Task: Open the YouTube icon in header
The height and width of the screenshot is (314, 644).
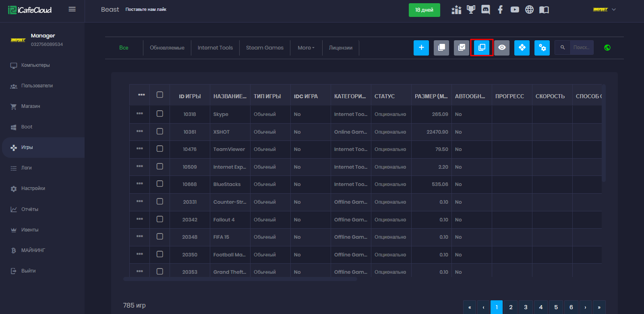Action: pos(515,10)
